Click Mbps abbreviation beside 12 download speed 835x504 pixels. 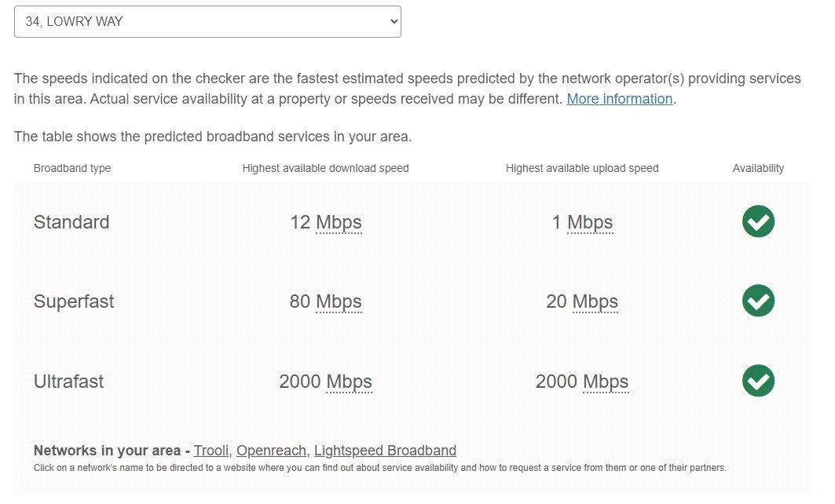point(339,222)
